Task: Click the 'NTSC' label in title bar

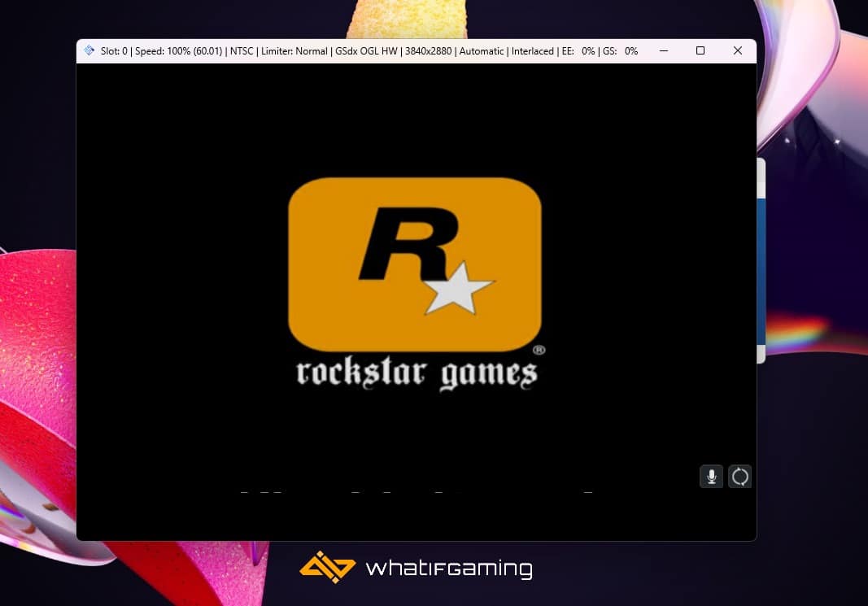Action: coord(242,51)
